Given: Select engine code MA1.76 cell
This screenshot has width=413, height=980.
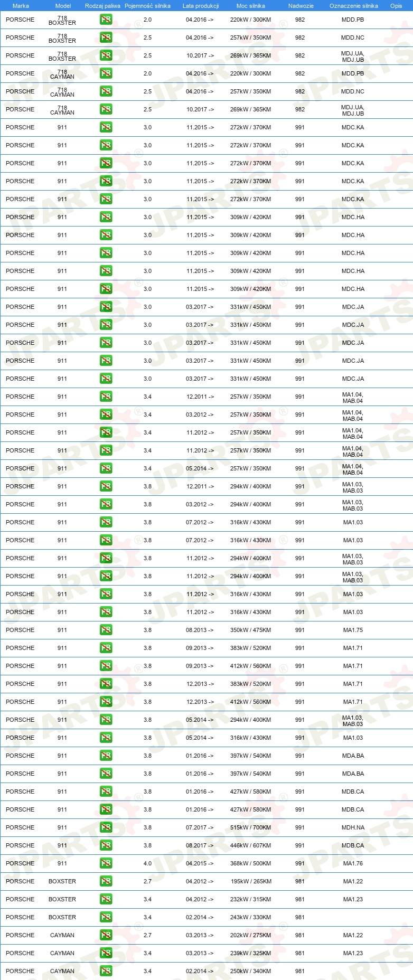Looking at the screenshot, I should pyautogui.click(x=353, y=863).
